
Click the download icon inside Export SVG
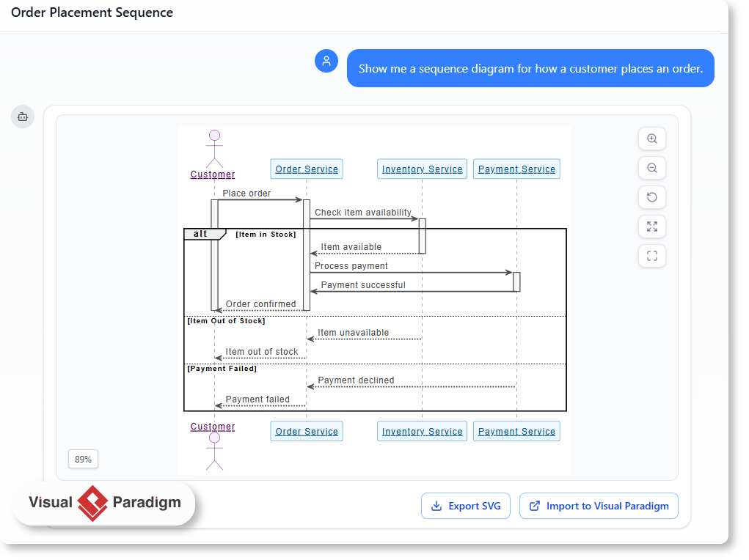(x=438, y=506)
